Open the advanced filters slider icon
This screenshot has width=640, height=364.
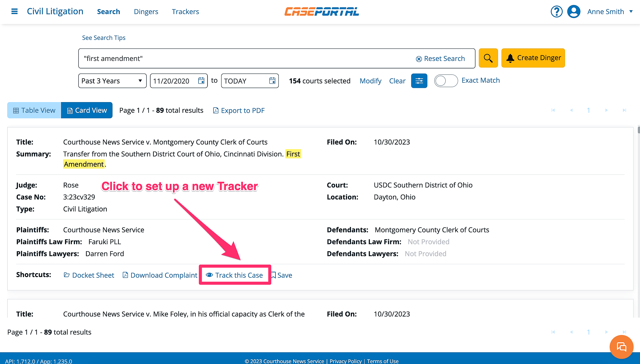coord(419,81)
